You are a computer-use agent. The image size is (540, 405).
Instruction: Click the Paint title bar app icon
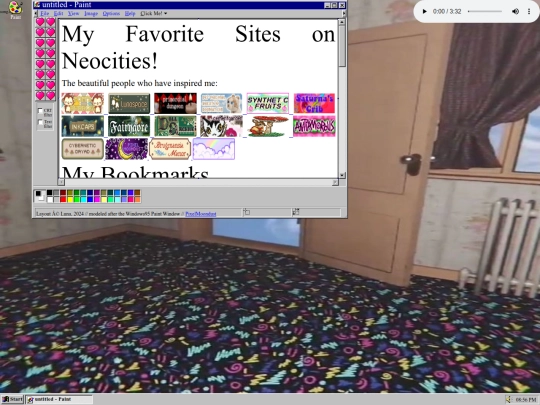37,5
